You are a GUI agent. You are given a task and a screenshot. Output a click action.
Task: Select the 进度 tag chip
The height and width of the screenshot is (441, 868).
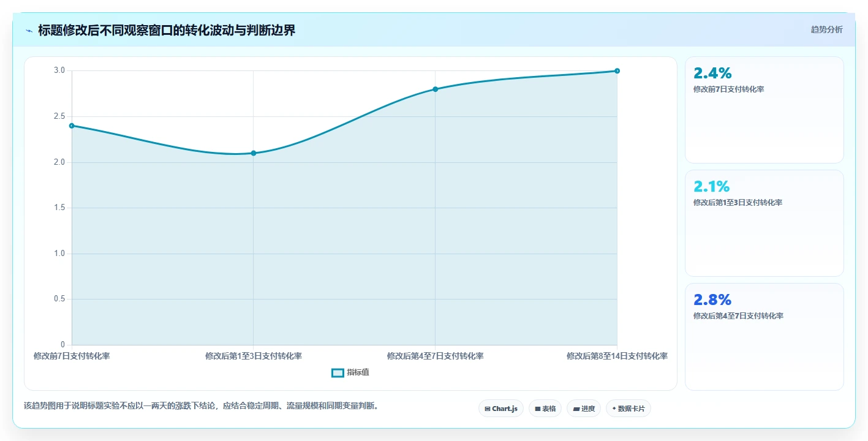pyautogui.click(x=584, y=409)
